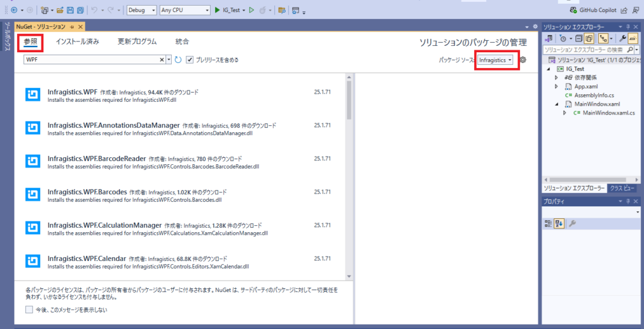The height and width of the screenshot is (329, 644).
Task: Click the Navigate Backward arrow in toolbar
Action: [x=14, y=10]
